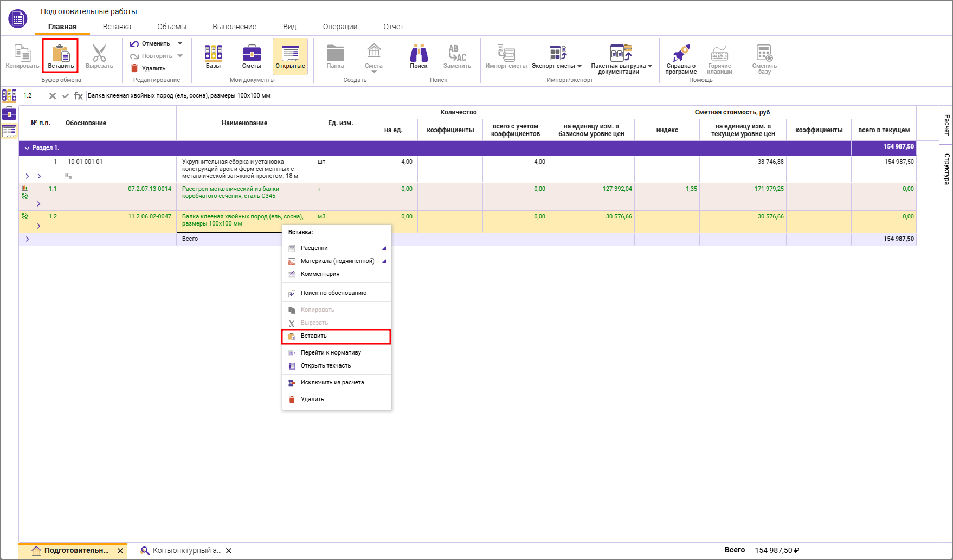Click the Удалить trash icon in ribbon
This screenshot has height=560, width=953.
(135, 68)
